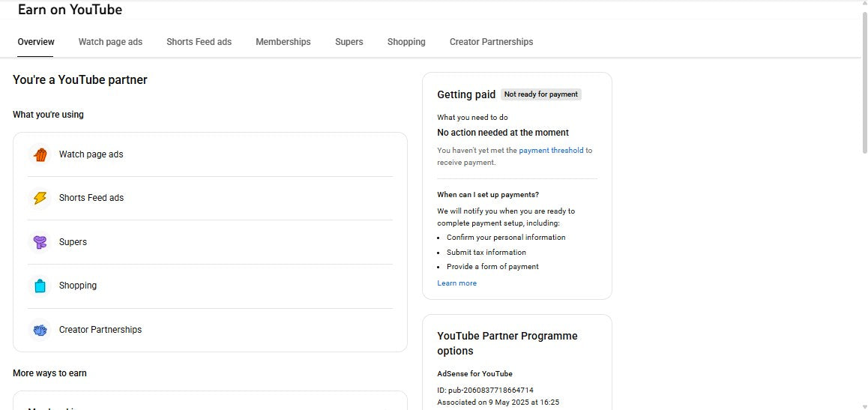Screen dimensions: 868x410
Task: Click the page vertical scrollbar thumb
Action: point(864,82)
